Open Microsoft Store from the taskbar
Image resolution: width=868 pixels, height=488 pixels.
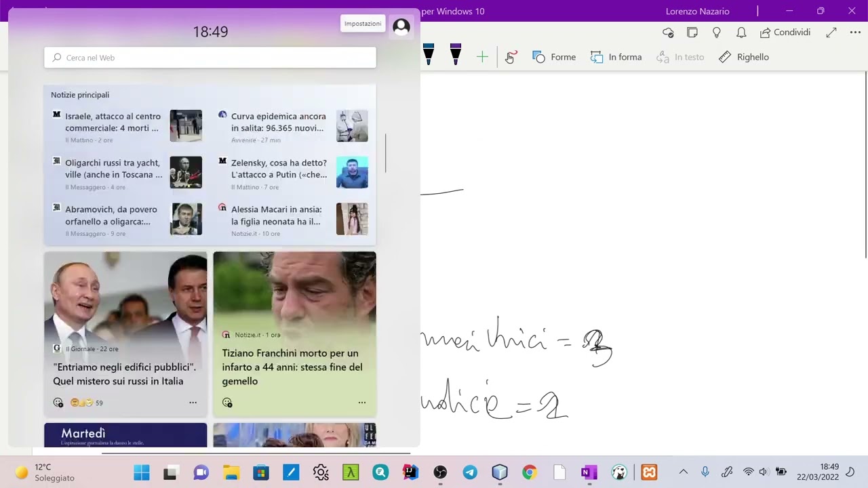coord(261,472)
